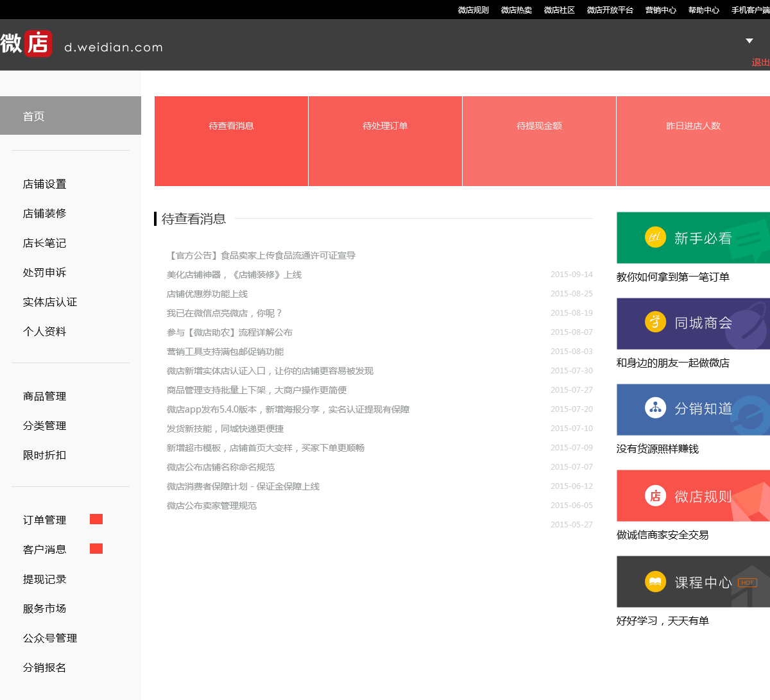Open 微店公布卖家管理规范 notice
Image resolution: width=770 pixels, height=700 pixels.
pos(212,506)
